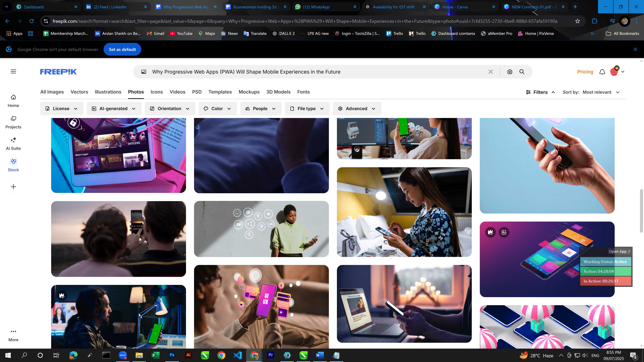Open the More options in sidebar
644x362 pixels.
(13, 335)
